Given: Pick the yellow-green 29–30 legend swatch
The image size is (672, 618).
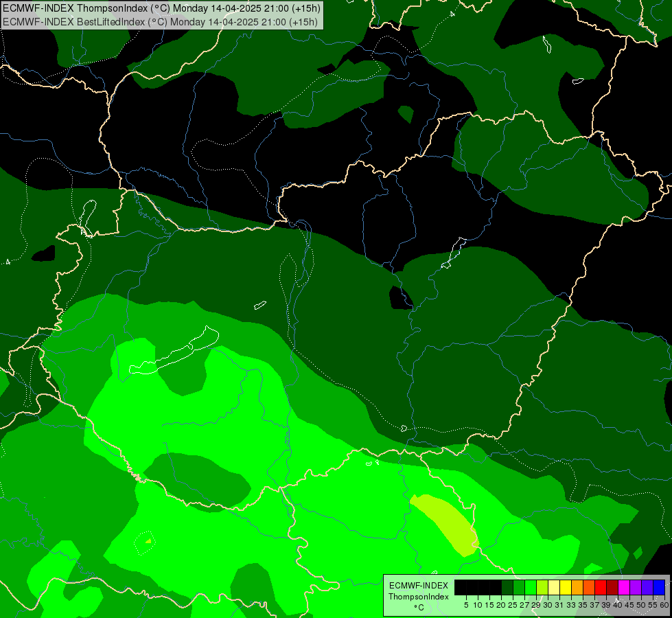Looking at the screenshot, I should (542, 587).
